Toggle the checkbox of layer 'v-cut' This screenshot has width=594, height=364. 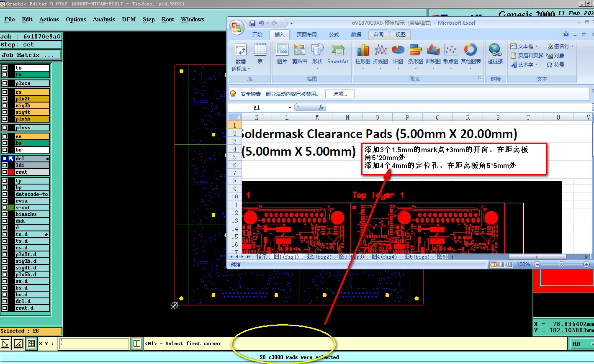point(5,208)
